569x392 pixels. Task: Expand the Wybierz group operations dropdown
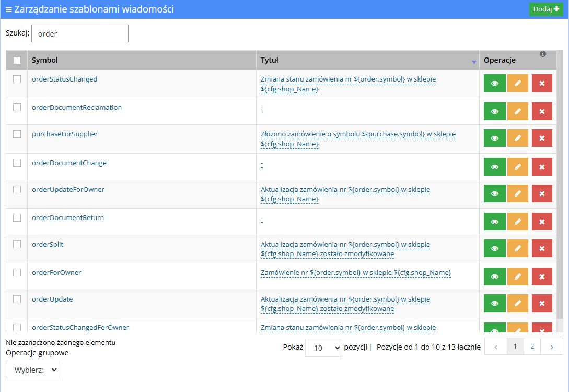(32, 370)
